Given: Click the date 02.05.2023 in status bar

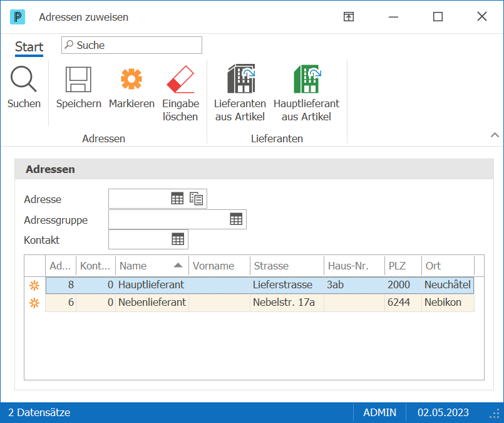Looking at the screenshot, I should (443, 413).
